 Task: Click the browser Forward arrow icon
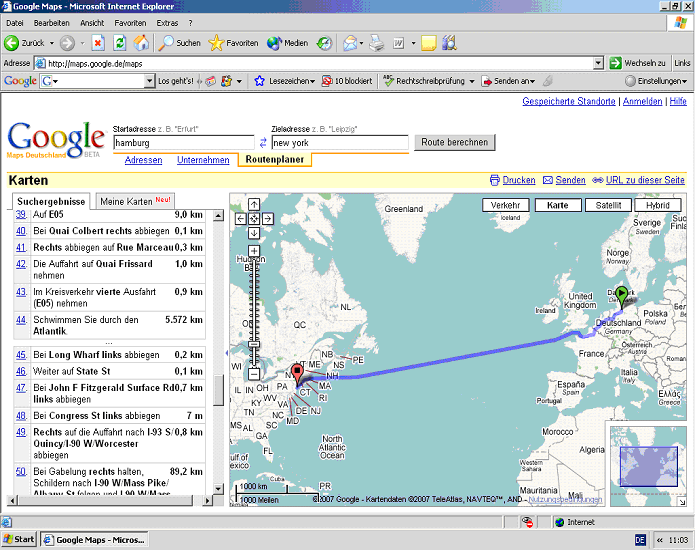67,43
